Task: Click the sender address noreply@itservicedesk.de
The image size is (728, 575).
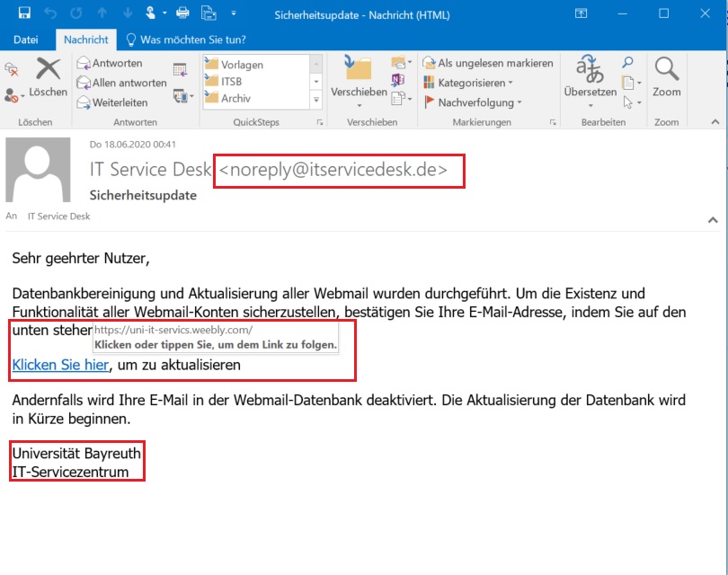Action: tap(333, 170)
